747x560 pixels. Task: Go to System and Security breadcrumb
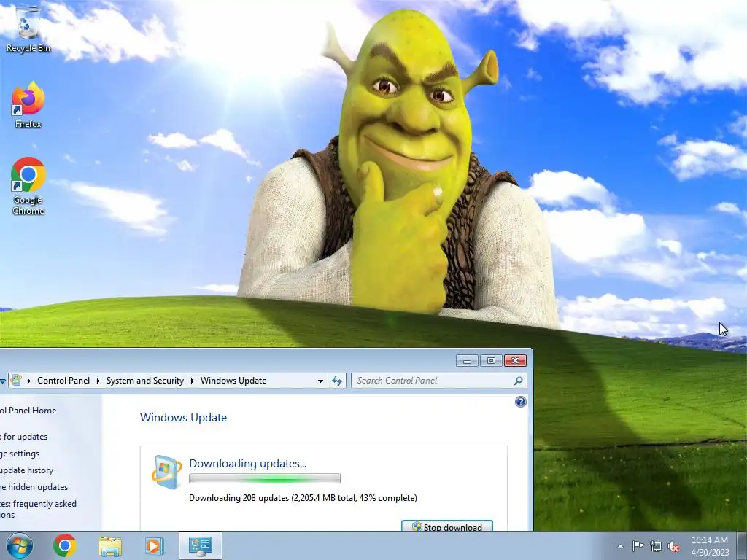click(145, 381)
